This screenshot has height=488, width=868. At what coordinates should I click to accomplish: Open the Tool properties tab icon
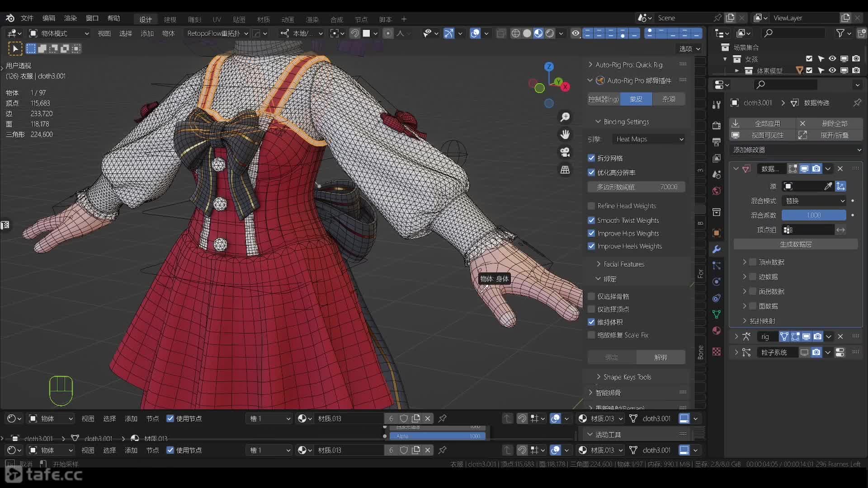(x=717, y=105)
